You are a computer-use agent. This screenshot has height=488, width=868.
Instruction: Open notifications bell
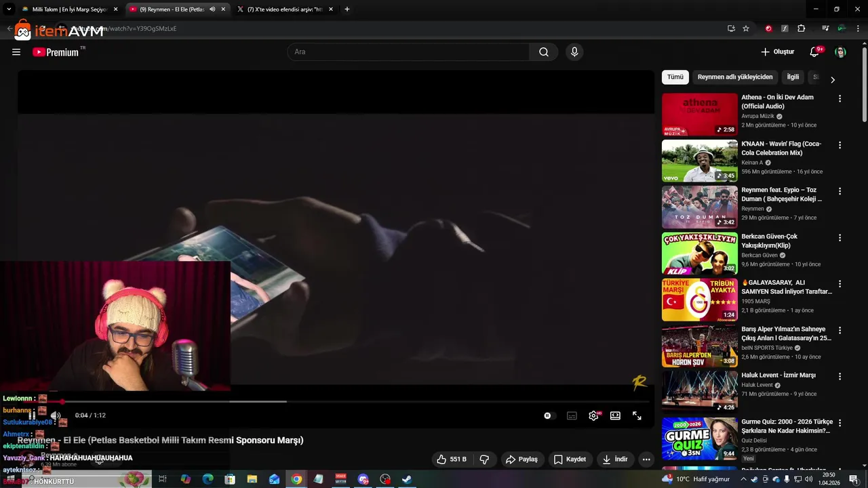815,52
